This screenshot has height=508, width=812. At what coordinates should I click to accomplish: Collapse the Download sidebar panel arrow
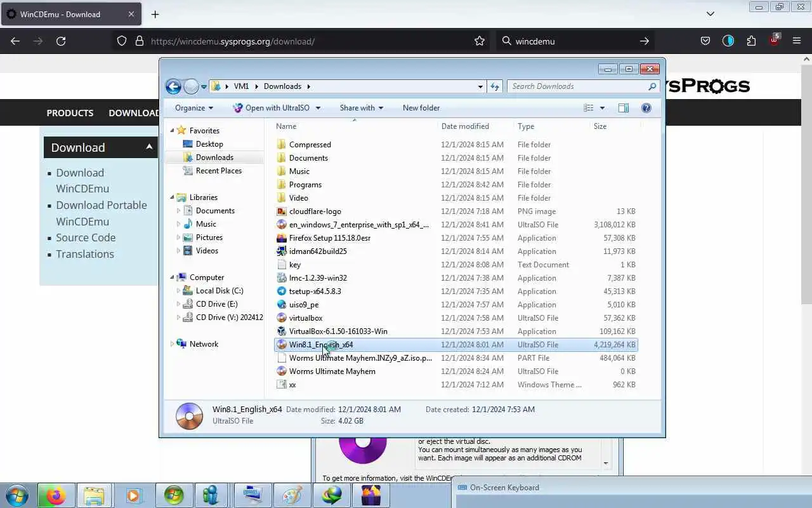[x=149, y=147]
